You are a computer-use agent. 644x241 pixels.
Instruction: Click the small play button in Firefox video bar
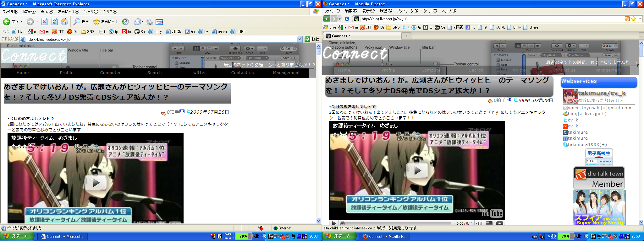pyautogui.click(x=334, y=223)
